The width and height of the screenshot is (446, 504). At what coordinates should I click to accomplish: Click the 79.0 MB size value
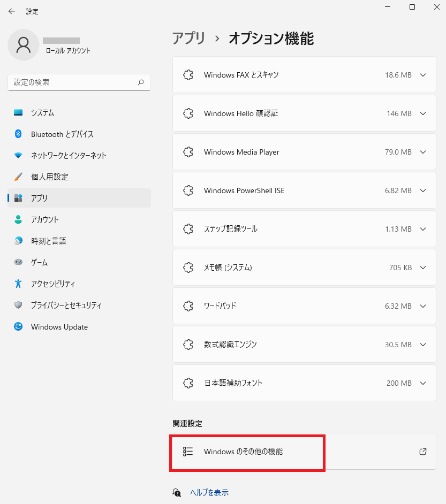click(398, 152)
